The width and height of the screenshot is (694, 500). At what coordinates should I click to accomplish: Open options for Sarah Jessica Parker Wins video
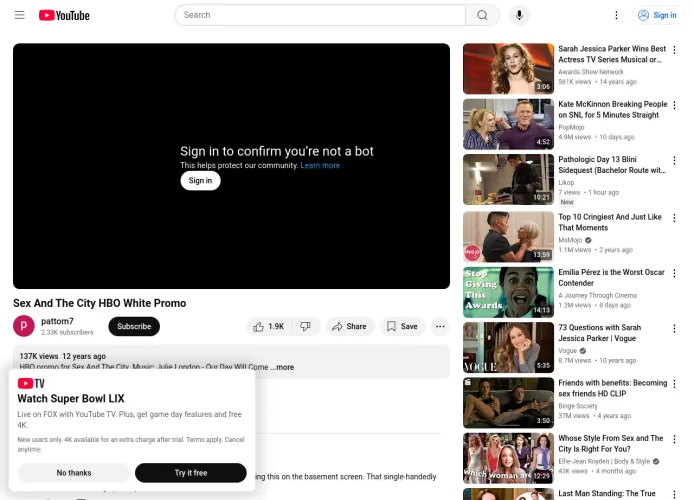(674, 50)
